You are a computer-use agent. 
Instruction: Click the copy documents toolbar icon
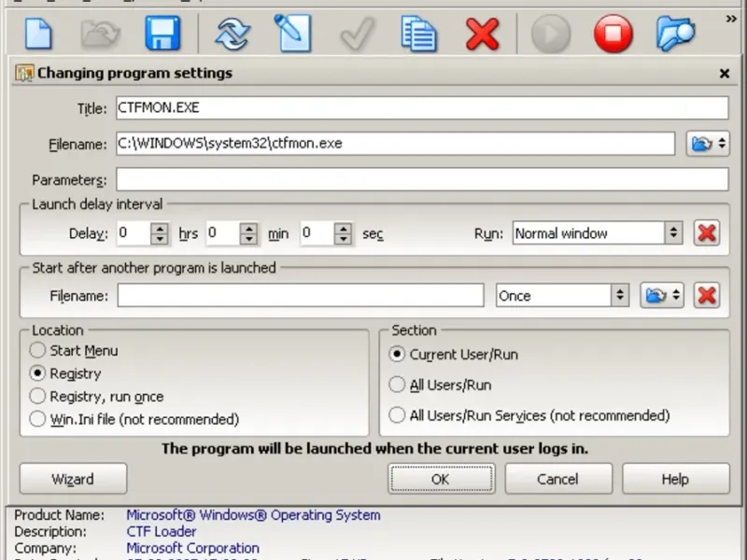[418, 34]
